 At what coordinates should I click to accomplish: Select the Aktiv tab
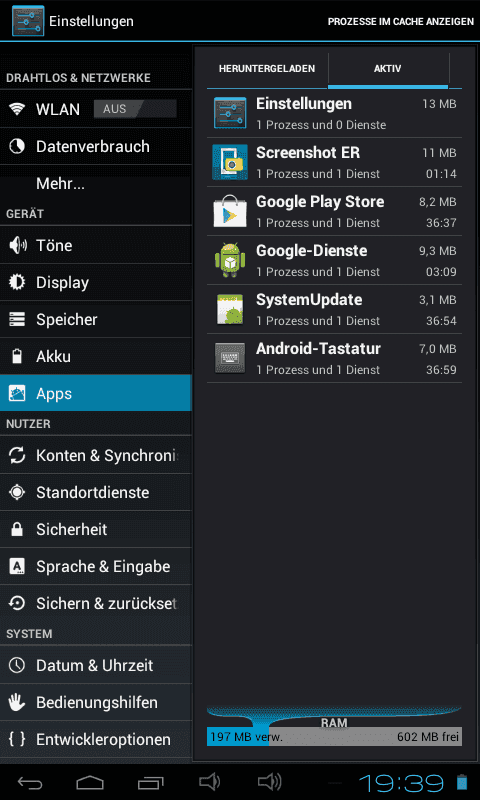(x=388, y=68)
